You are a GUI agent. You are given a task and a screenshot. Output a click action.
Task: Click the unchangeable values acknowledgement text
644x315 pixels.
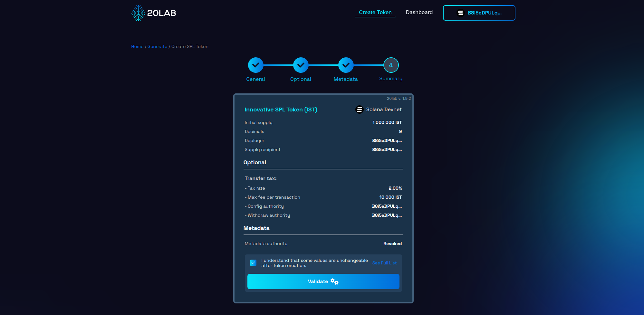[314, 263]
